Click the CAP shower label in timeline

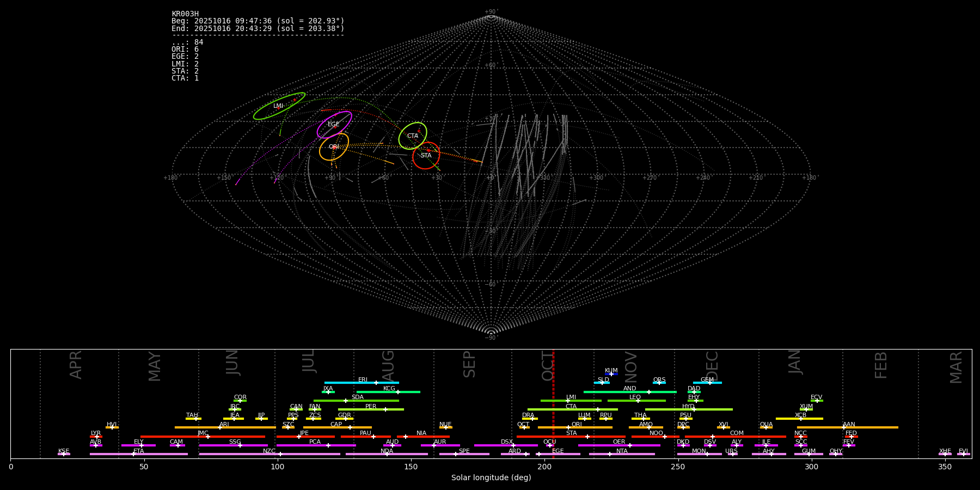(x=336, y=425)
